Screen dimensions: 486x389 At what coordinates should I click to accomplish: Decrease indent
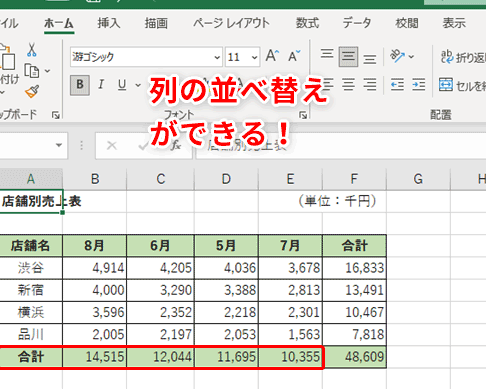tap(397, 85)
